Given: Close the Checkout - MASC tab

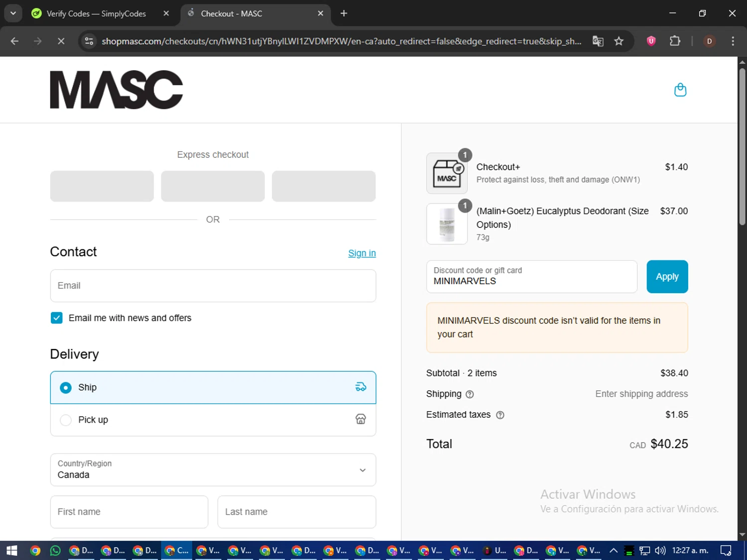Looking at the screenshot, I should [x=321, y=13].
